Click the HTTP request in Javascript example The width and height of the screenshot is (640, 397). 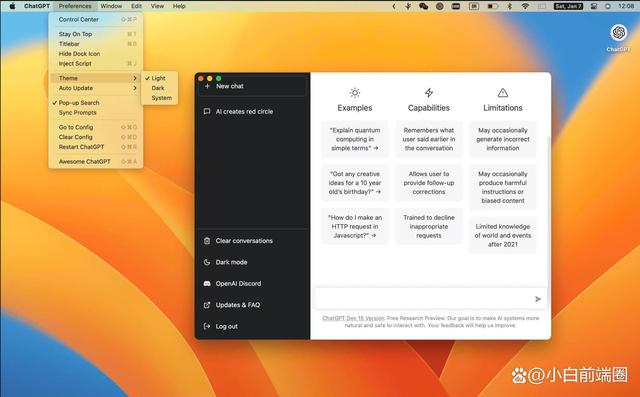click(x=355, y=226)
